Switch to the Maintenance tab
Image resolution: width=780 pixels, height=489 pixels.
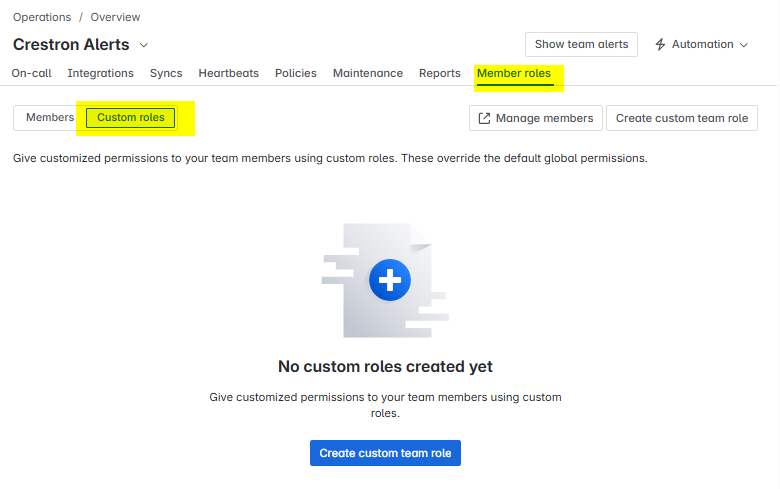(x=368, y=73)
